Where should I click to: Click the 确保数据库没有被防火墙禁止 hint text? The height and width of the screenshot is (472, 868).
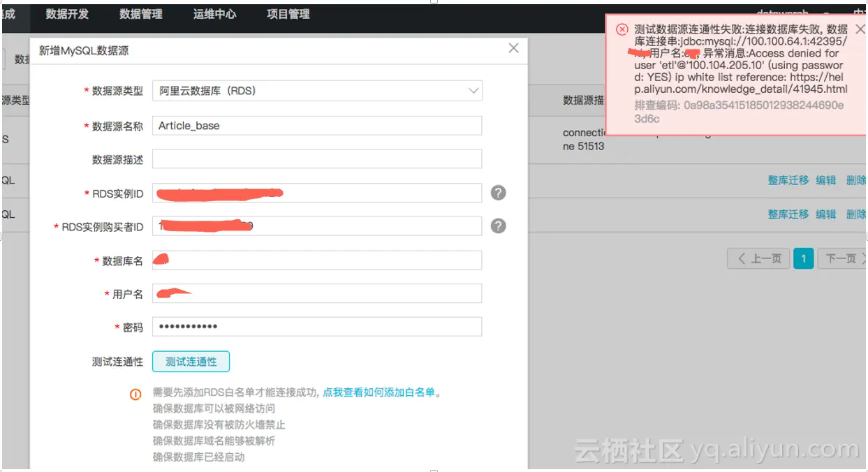point(219,425)
